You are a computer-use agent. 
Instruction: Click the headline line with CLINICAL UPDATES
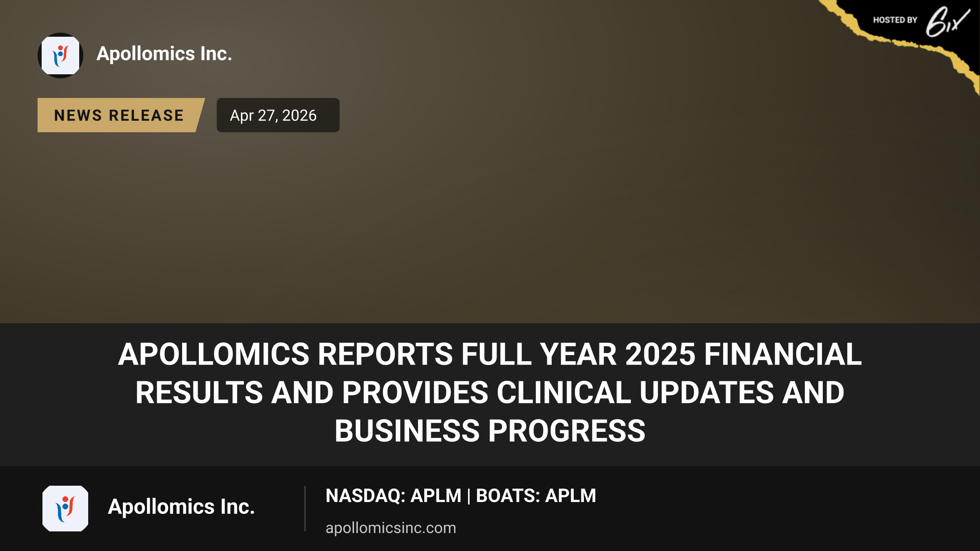click(490, 393)
